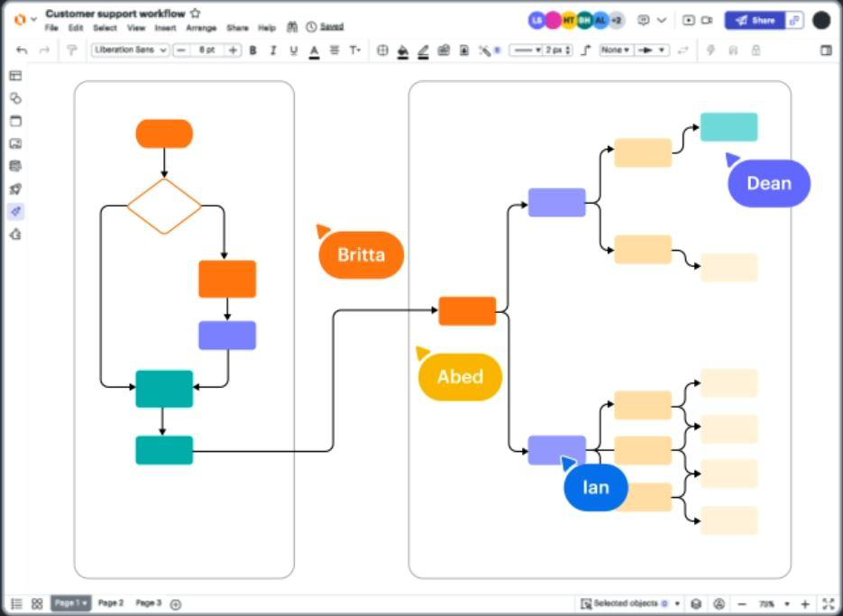Click the lock icon in toolbar
The height and width of the screenshot is (616, 843).
coord(756,50)
